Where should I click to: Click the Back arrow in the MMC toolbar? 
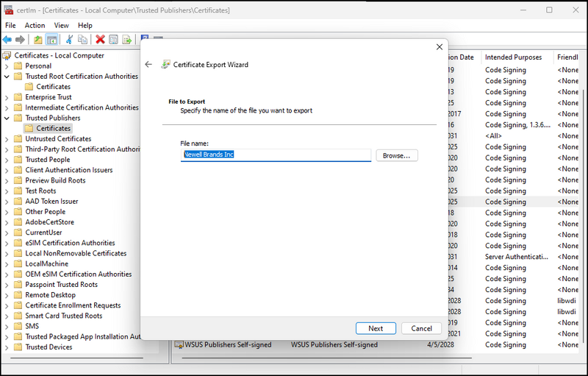[7, 40]
